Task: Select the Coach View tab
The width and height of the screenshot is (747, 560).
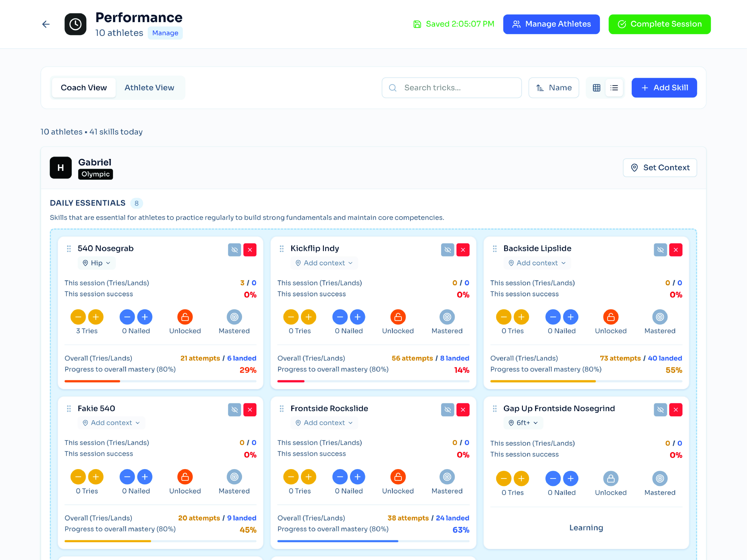Action: click(x=84, y=88)
